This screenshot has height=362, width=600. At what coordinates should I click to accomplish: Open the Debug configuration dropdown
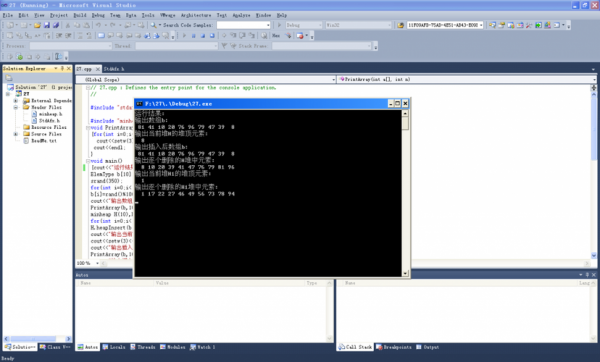320,25
